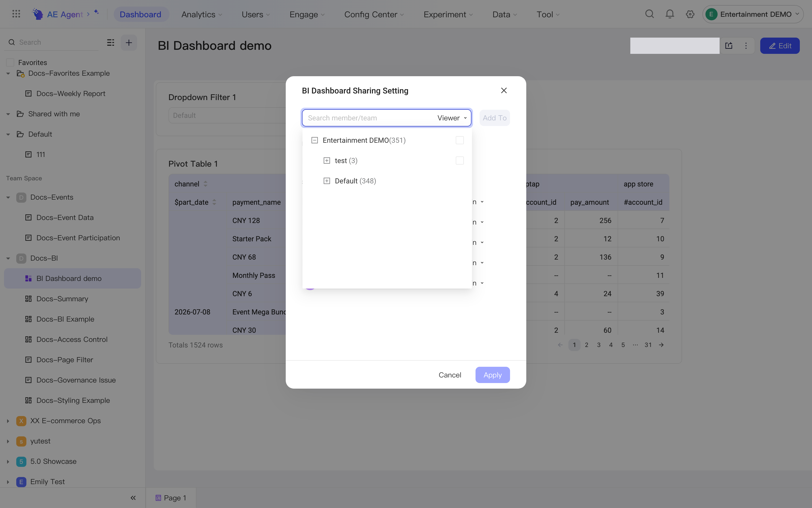Expand the XX E-commerce Ops space
The height and width of the screenshot is (508, 812).
tap(8, 421)
